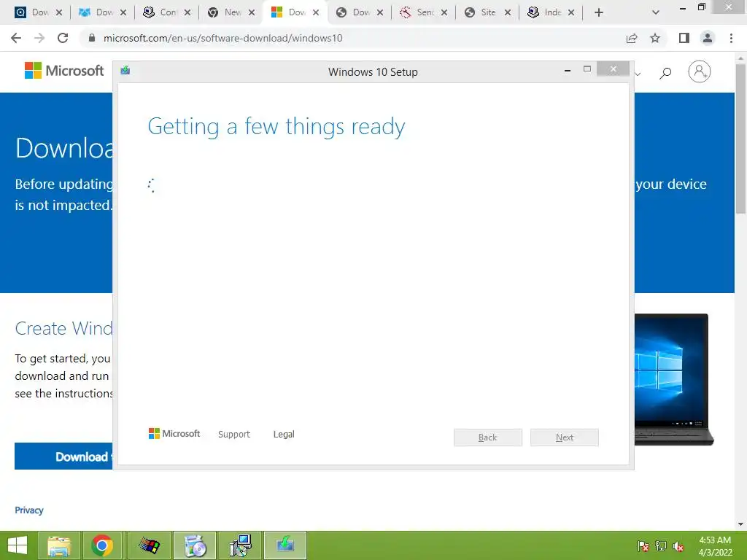
Task: Click the Back button in Windows 10 Setup
Action: (x=488, y=437)
